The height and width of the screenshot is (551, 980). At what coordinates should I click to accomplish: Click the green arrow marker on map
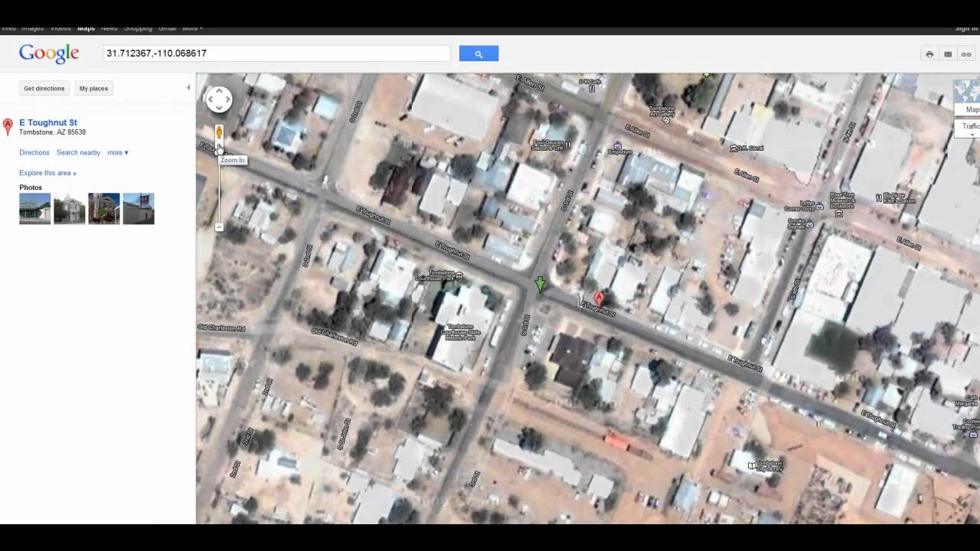coord(540,285)
